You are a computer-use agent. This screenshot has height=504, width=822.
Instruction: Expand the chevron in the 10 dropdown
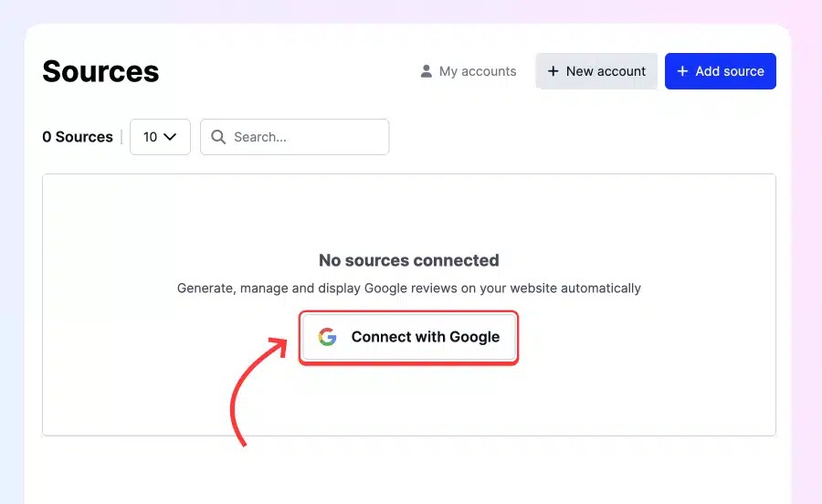tap(170, 137)
